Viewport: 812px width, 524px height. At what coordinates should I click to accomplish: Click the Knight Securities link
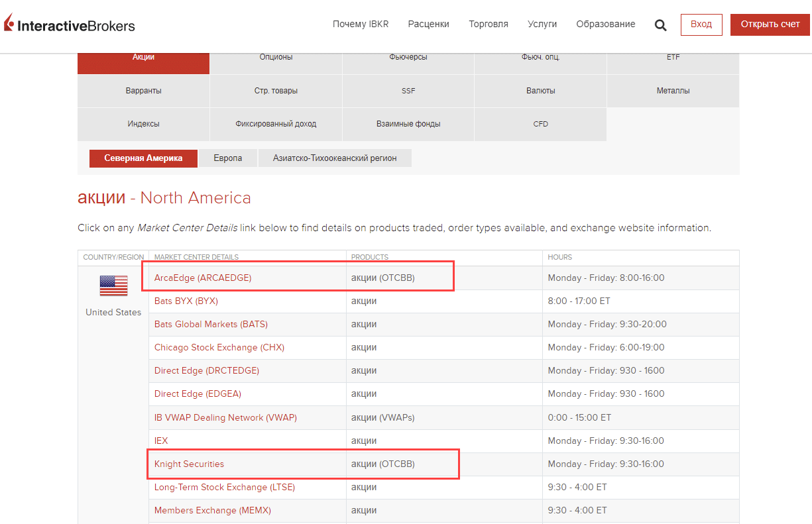(x=189, y=464)
